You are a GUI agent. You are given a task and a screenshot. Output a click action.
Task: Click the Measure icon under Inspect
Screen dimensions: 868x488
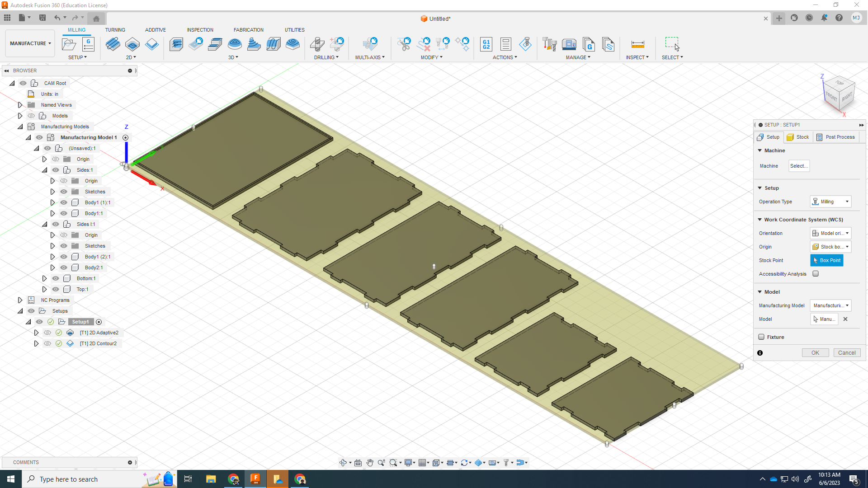(x=637, y=44)
